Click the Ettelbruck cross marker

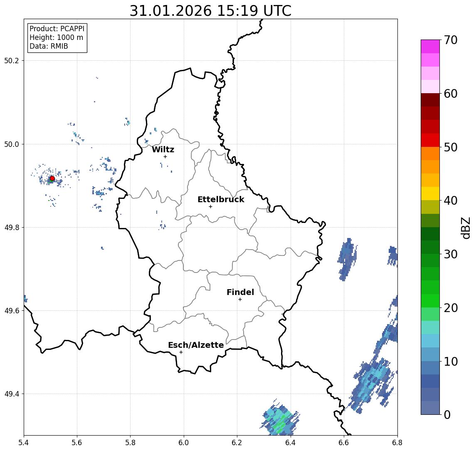tap(210, 207)
